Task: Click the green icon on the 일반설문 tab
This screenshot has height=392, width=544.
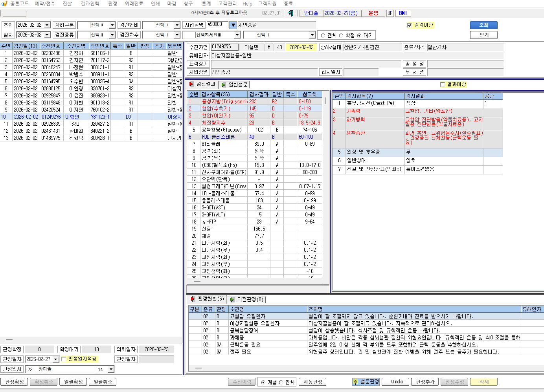Action: coord(224,84)
